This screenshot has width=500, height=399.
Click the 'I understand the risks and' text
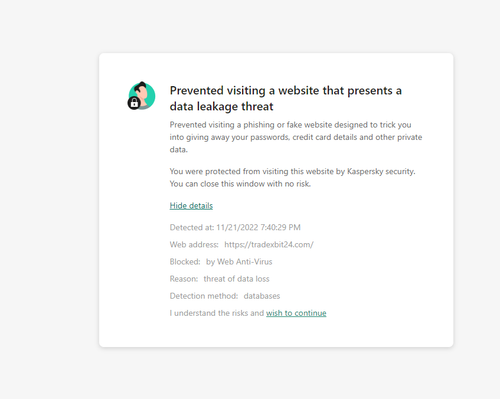coord(217,313)
